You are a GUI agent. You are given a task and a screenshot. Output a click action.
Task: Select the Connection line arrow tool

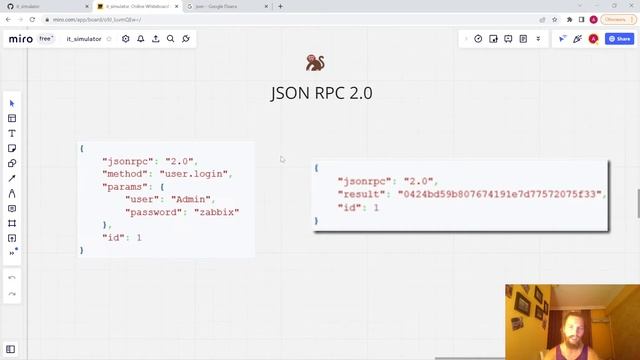pyautogui.click(x=12, y=178)
